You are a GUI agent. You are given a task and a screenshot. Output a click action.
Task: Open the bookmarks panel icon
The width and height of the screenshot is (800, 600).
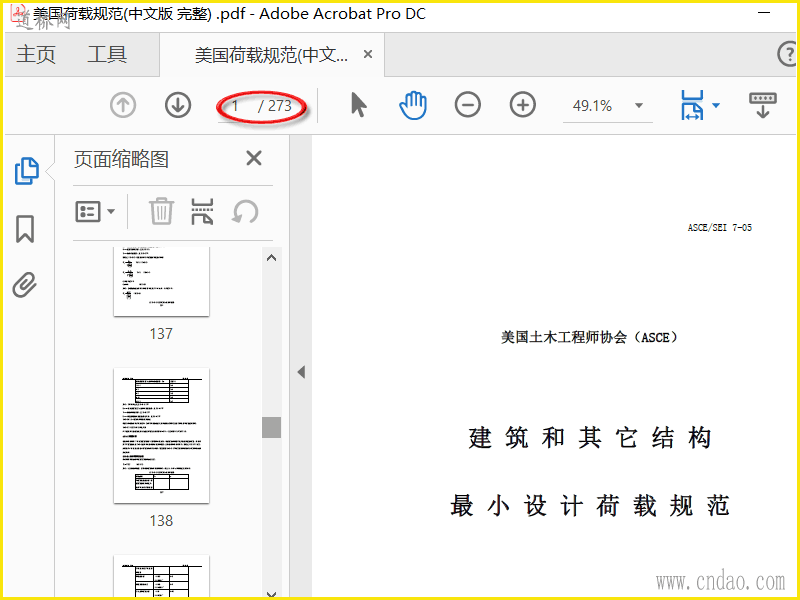point(25,229)
